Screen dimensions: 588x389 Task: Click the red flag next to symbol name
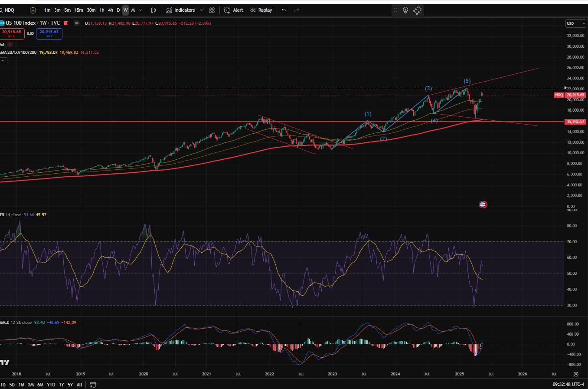[65, 23]
